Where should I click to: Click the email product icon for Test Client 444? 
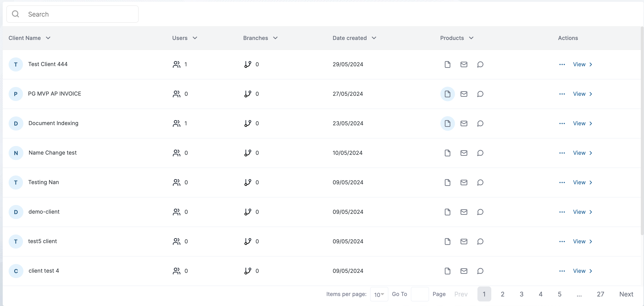[x=464, y=64]
